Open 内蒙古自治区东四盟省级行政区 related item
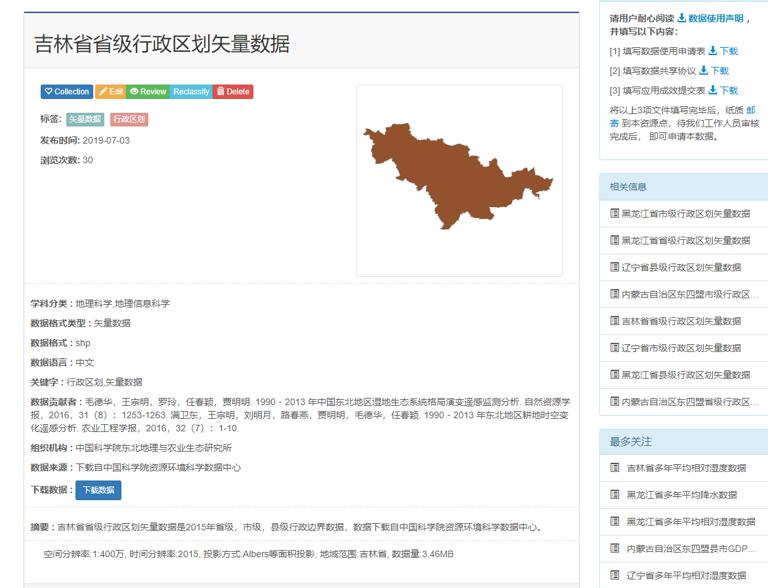The image size is (768, 588). [x=690, y=402]
